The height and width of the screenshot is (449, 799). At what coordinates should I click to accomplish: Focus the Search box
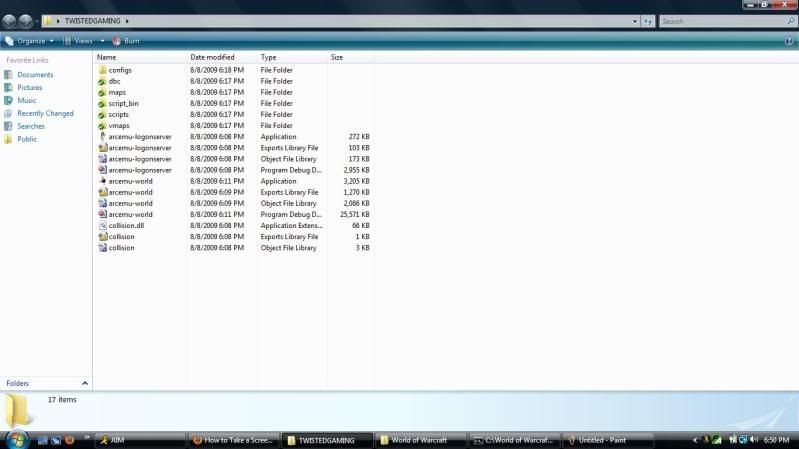tap(723, 21)
